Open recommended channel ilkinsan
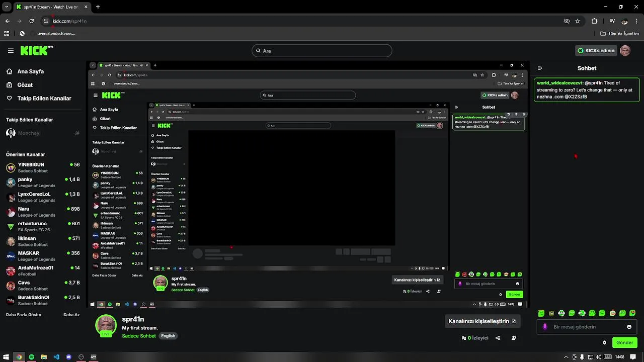The width and height of the screenshot is (644, 362). pyautogui.click(x=43, y=241)
